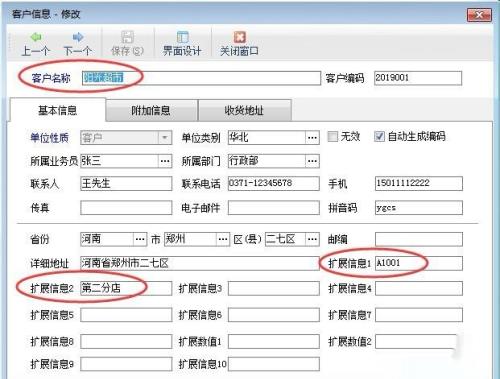The height and width of the screenshot is (379, 500).
Task: Click the empty 扩展信息6 field
Action: (x=274, y=315)
